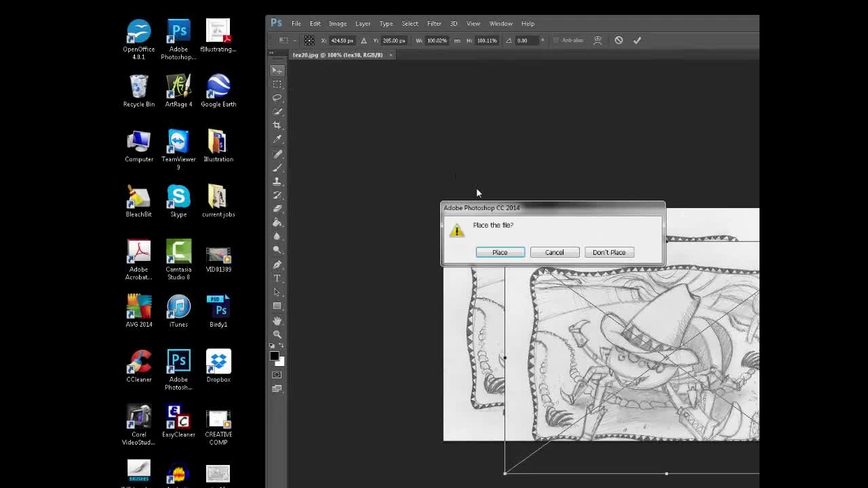
Task: Expand the tool preset picker arrow
Action: (x=294, y=40)
